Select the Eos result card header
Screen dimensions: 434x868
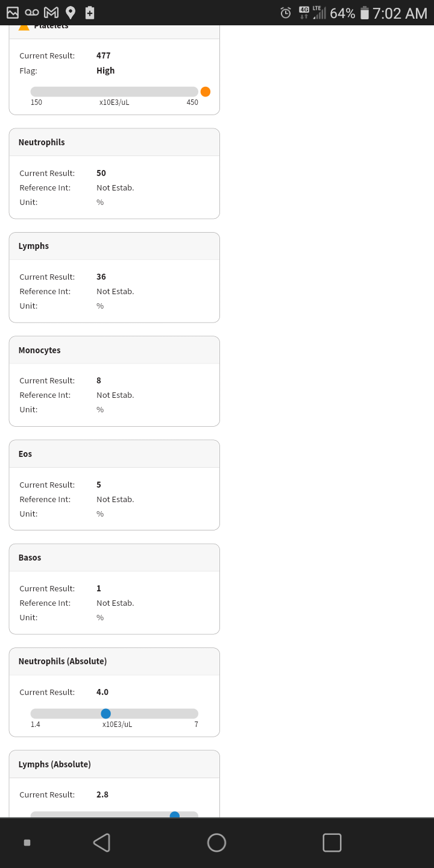(115, 454)
